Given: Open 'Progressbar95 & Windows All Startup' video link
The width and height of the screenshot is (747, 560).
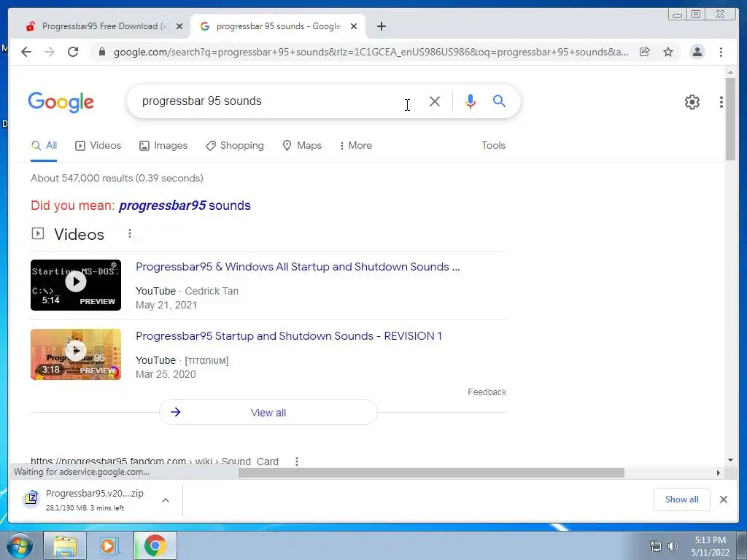Looking at the screenshot, I should 298,267.
